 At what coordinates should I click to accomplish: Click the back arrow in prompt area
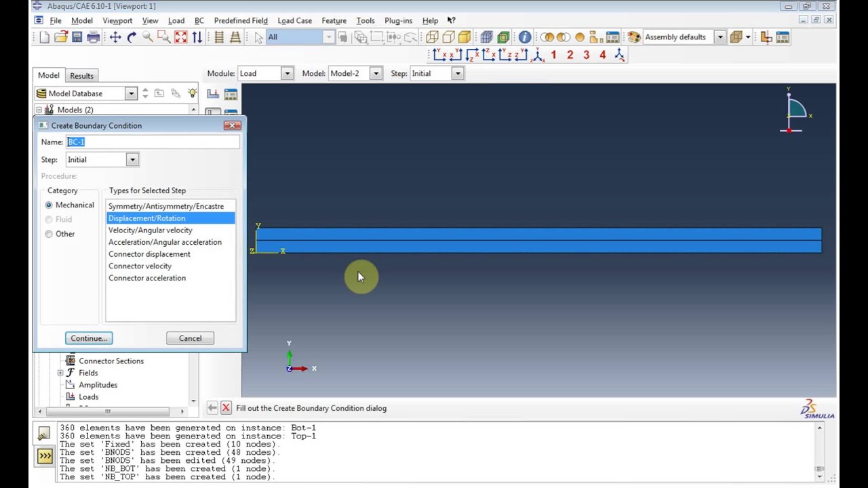pos(212,408)
